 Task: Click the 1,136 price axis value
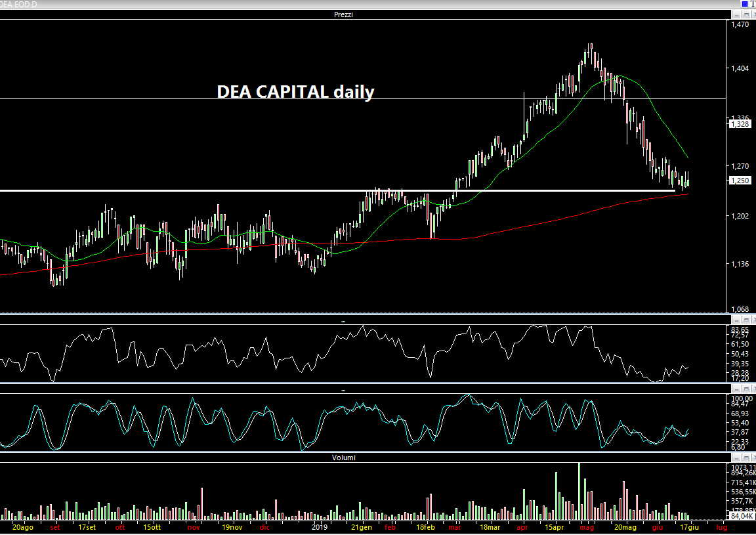click(740, 264)
